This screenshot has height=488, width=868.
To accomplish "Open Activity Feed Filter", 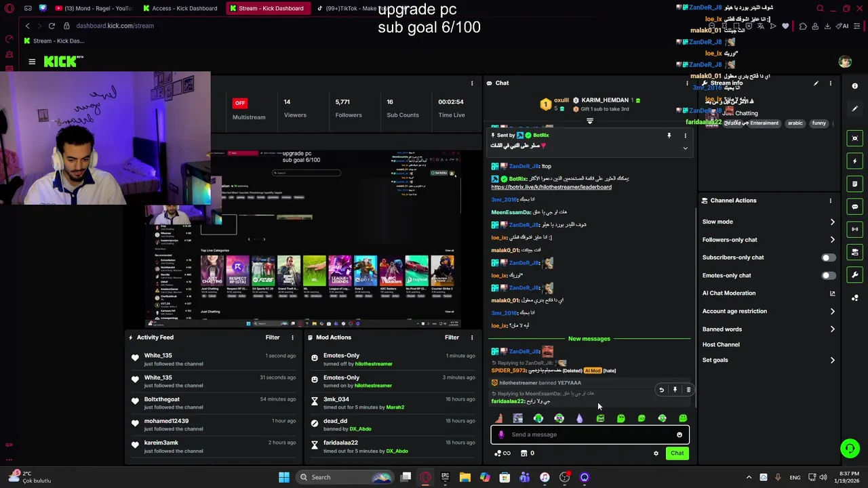I will click(273, 338).
